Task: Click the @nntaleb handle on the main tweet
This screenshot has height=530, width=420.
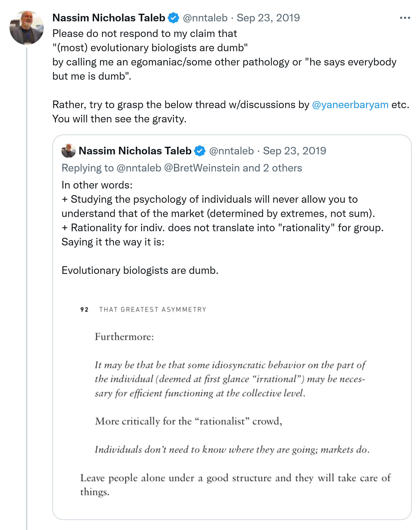Action: (205, 18)
